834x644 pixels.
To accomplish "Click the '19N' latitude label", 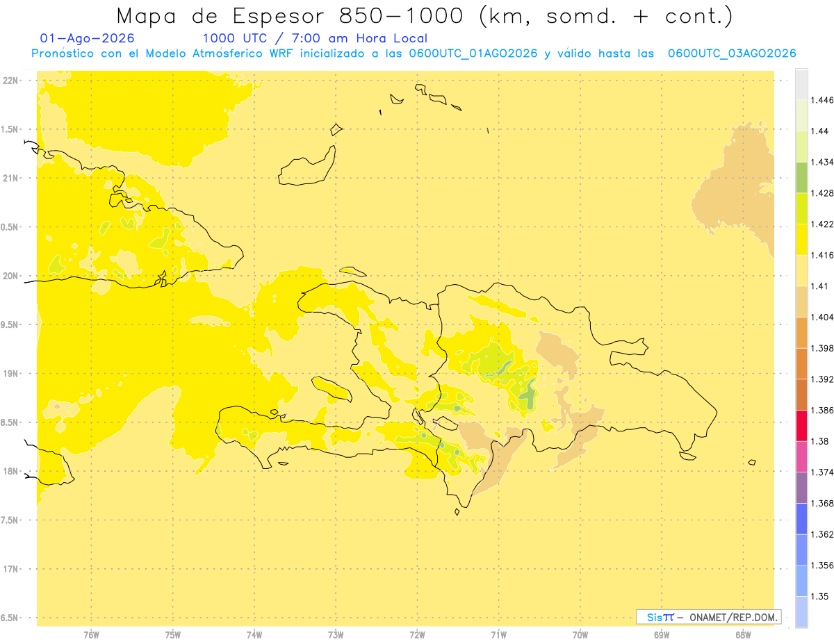I will click(10, 374).
